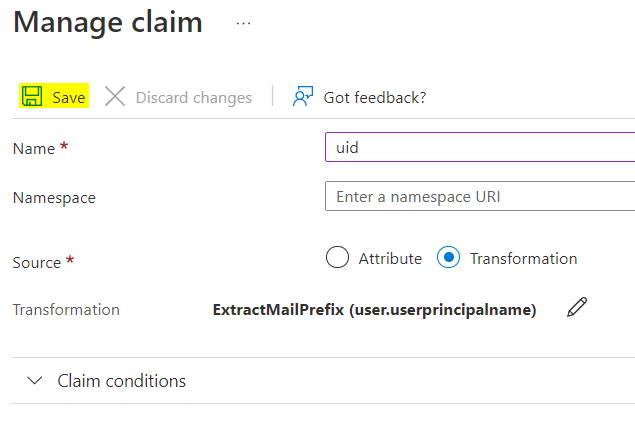
Task: Click the floppy disk Save icon
Action: point(32,97)
